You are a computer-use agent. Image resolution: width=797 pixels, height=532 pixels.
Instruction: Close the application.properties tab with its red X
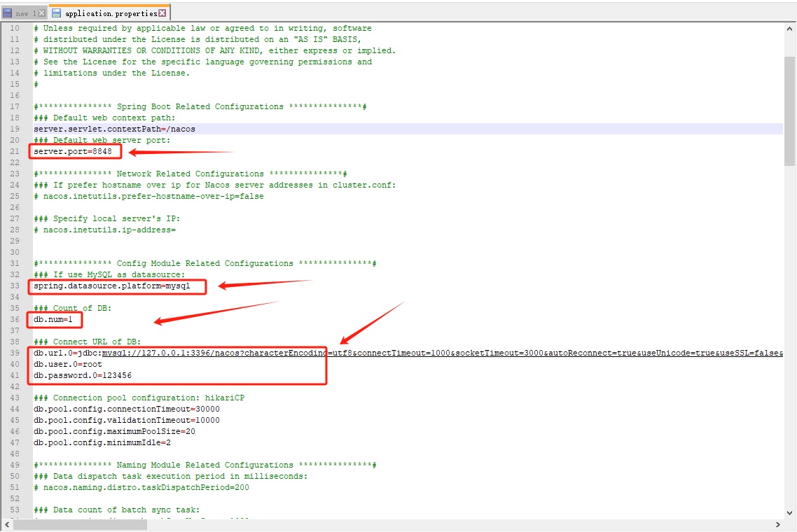pyautogui.click(x=162, y=13)
